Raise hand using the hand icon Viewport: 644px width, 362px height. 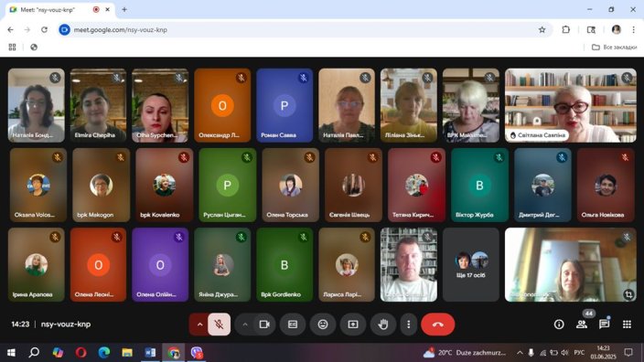pos(382,325)
